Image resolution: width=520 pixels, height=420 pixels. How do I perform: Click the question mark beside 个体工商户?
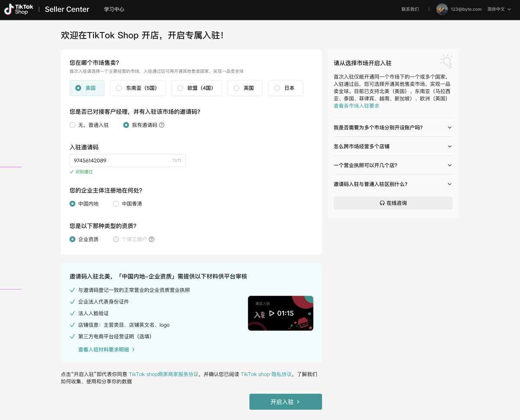coord(151,239)
